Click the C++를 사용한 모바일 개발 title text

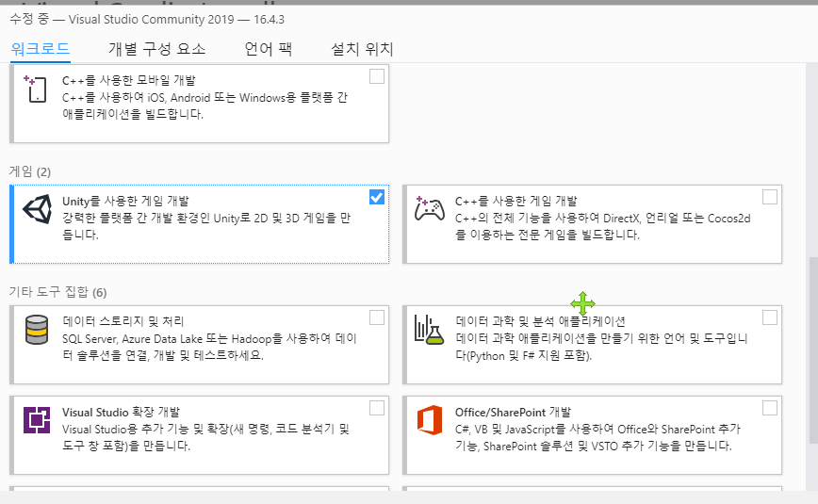click(129, 80)
